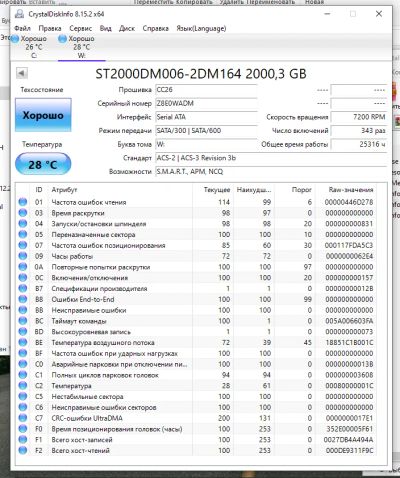Click status icon of attribute BC

(23, 321)
